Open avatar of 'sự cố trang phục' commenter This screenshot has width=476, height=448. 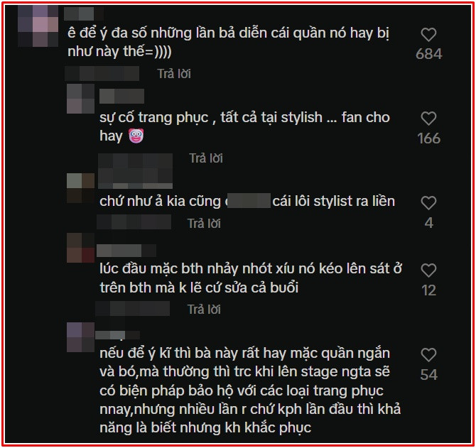point(80,99)
